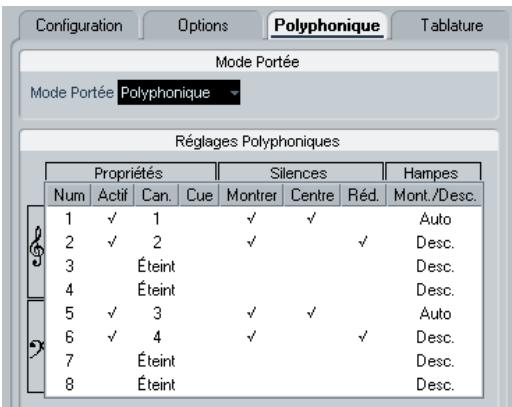512x407 pixels.
Task: Toggle Actif checkmark for voice 2
Action: (x=112, y=242)
